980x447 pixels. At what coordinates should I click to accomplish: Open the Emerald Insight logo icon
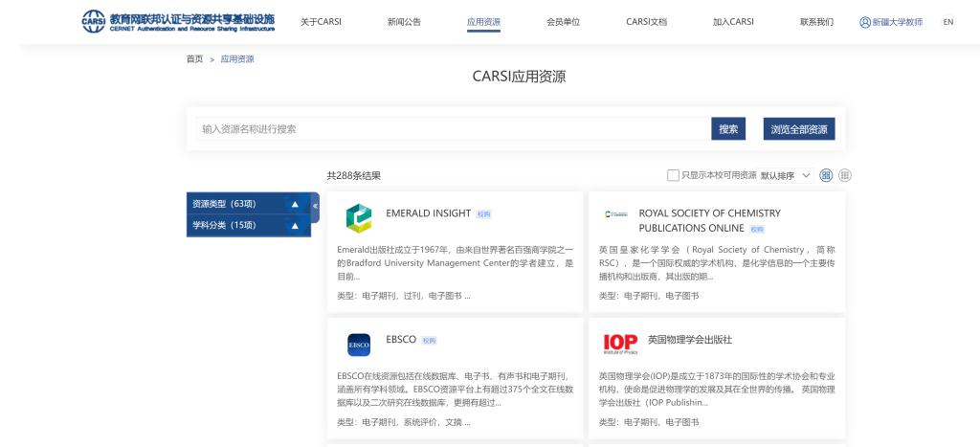click(359, 218)
